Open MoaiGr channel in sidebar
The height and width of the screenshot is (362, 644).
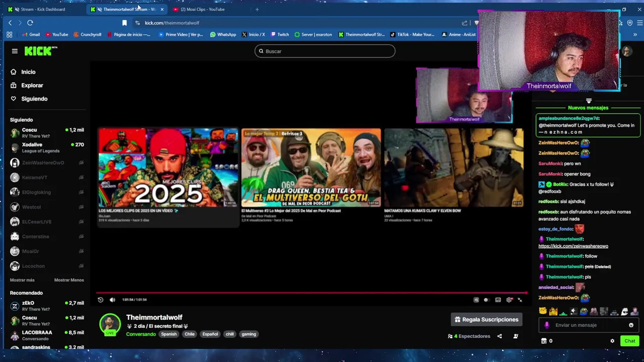(x=47, y=251)
